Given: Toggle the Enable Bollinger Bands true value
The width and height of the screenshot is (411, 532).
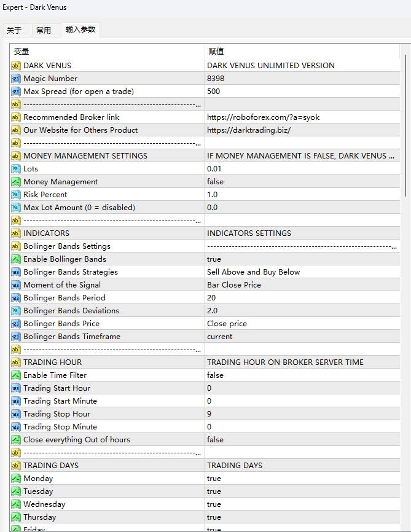Looking at the screenshot, I should tap(214, 259).
